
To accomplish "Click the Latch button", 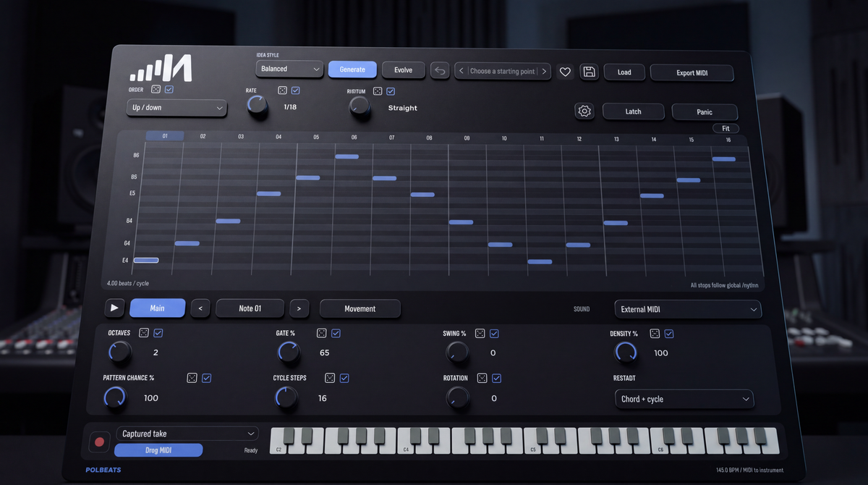I will click(633, 111).
